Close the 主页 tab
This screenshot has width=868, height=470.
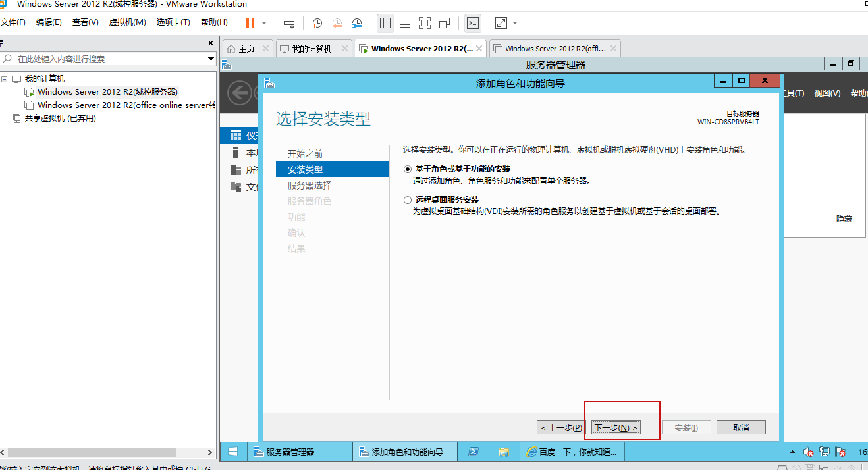click(265, 49)
